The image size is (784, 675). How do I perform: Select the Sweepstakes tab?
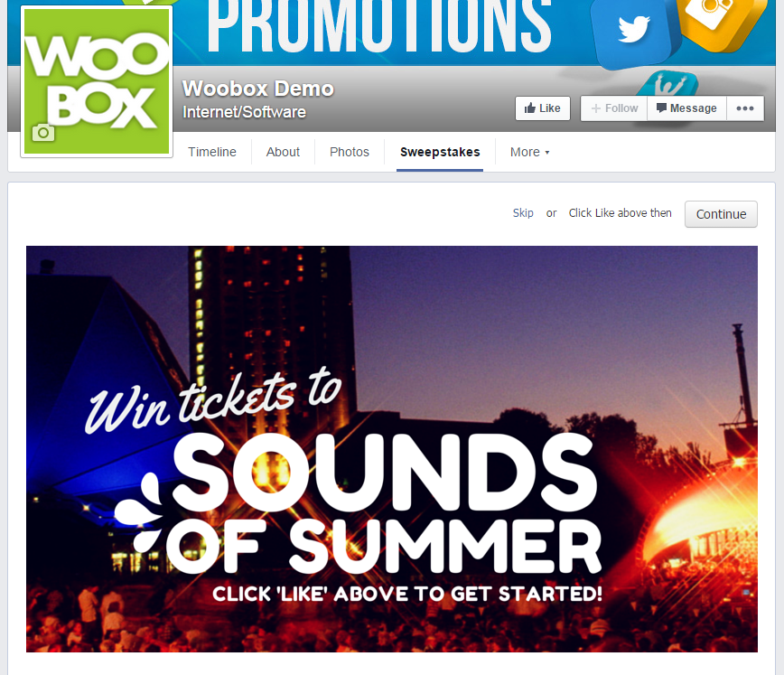click(440, 152)
